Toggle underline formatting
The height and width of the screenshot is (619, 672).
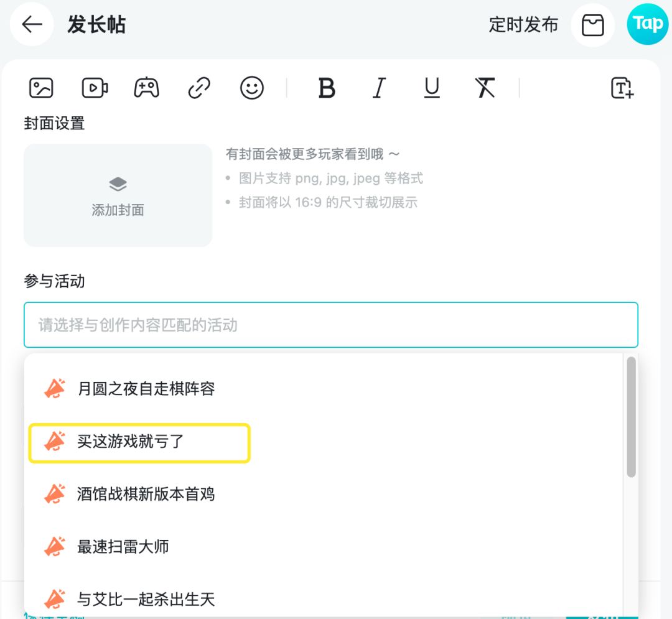click(x=432, y=88)
